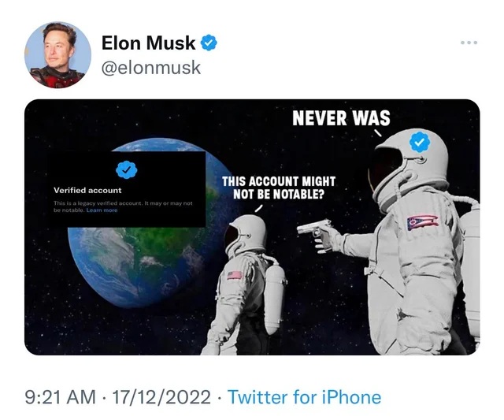The height and width of the screenshot is (420, 504).
Task: Click the Twitter for iPhone source link
Action: tap(305, 397)
